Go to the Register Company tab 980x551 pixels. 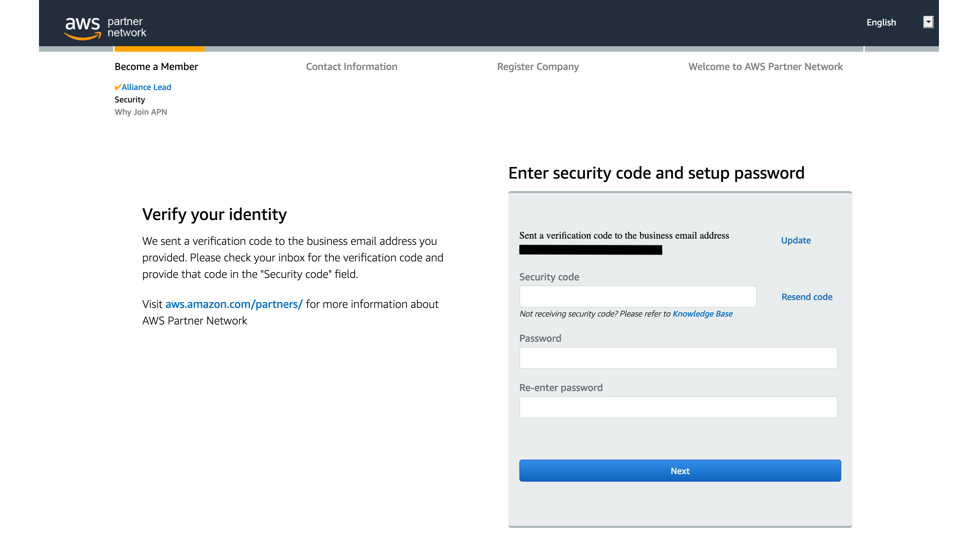pos(538,67)
